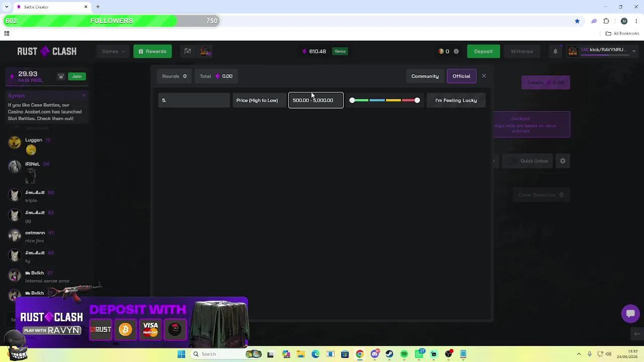Click the rain pool tip icon

pyautogui.click(x=61, y=76)
